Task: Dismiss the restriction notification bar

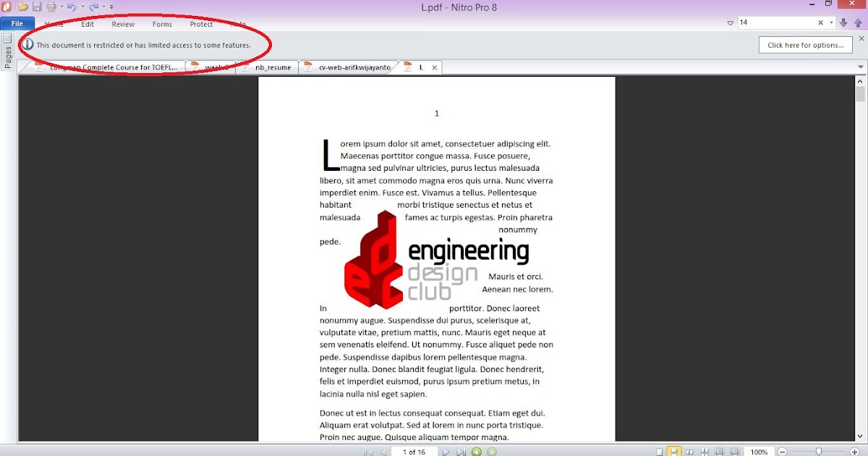Action: tap(861, 38)
